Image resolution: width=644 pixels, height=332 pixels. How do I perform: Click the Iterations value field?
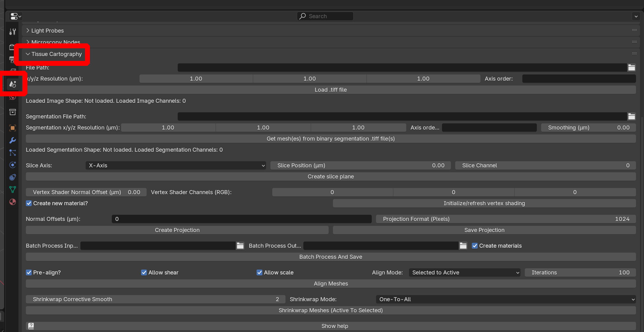click(580, 273)
